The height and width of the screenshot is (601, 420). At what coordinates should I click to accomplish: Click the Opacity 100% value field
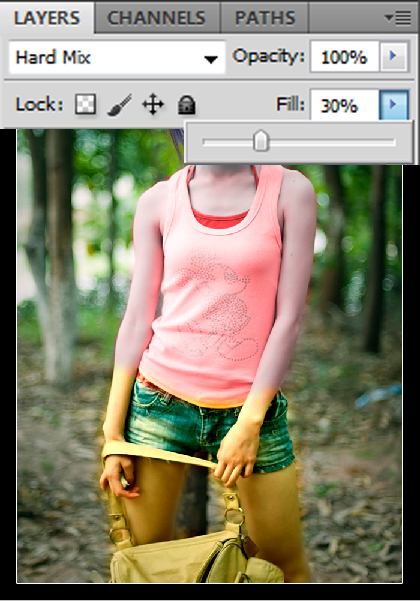345,57
